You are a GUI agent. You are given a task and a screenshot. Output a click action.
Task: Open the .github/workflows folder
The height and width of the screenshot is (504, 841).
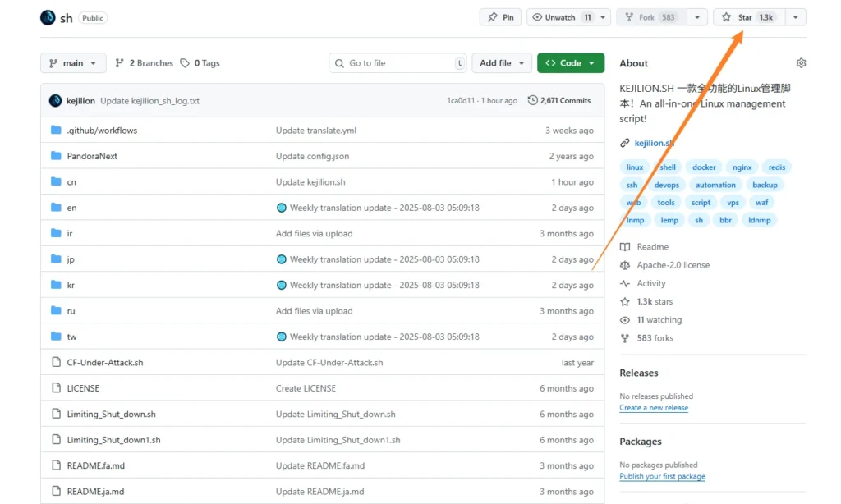pyautogui.click(x=102, y=131)
